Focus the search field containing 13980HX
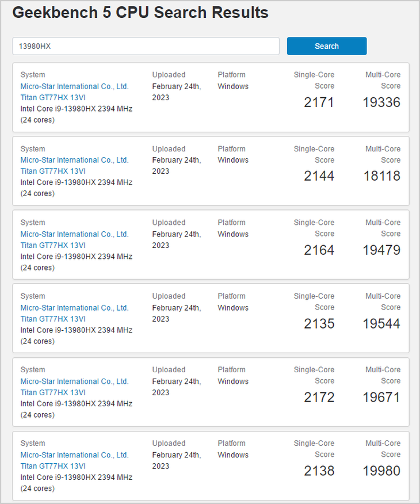Screen dimensions: 420x504 [x=146, y=46]
